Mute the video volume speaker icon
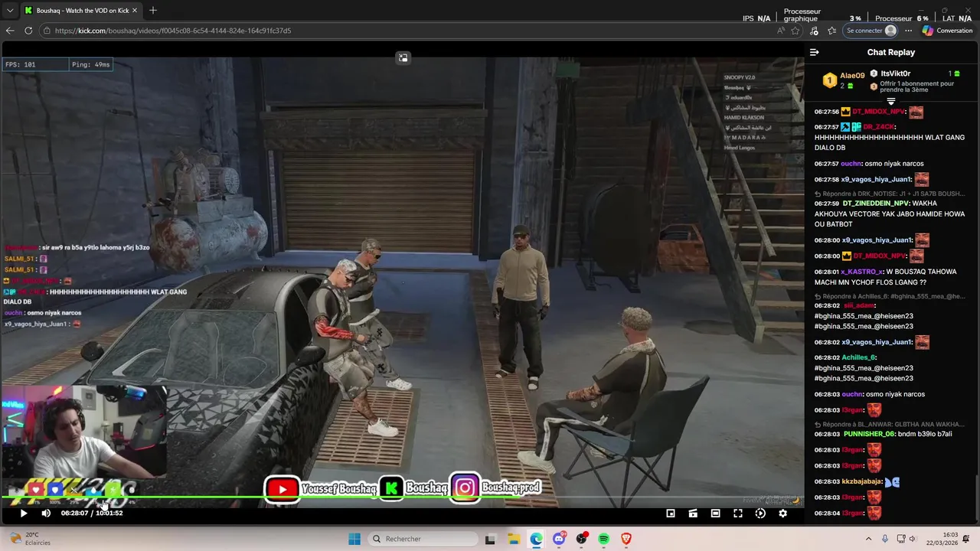 [x=46, y=514]
